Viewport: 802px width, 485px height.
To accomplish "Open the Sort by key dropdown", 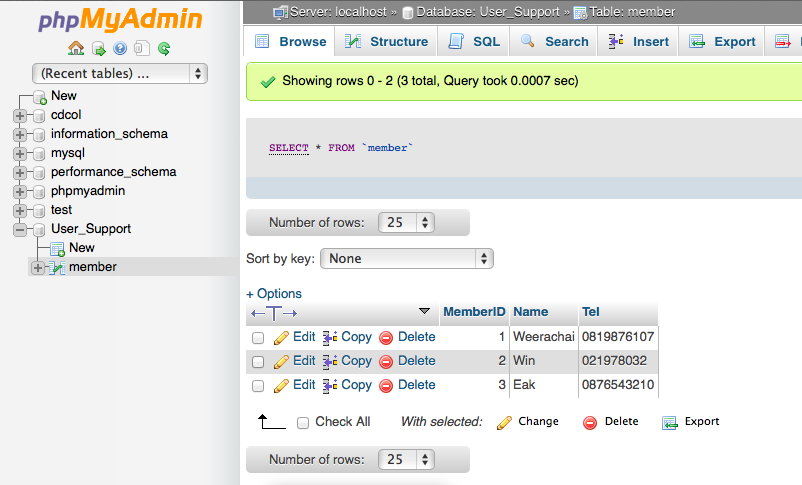I will pyautogui.click(x=407, y=258).
